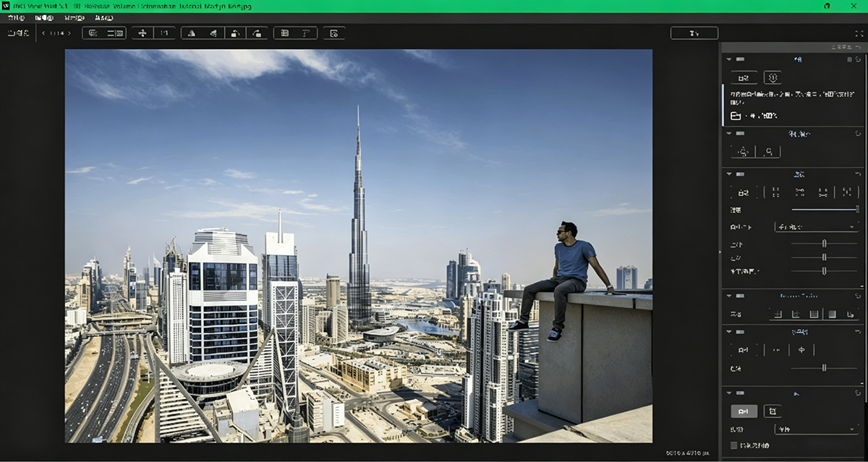The image size is (868, 462).
Task: Adjust the last perspective slider below the dropdown
Action: (x=824, y=270)
